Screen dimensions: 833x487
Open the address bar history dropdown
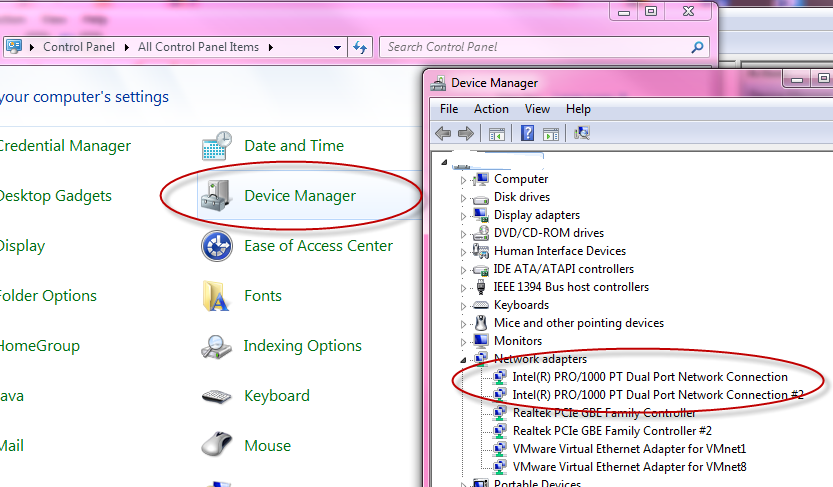(337, 47)
